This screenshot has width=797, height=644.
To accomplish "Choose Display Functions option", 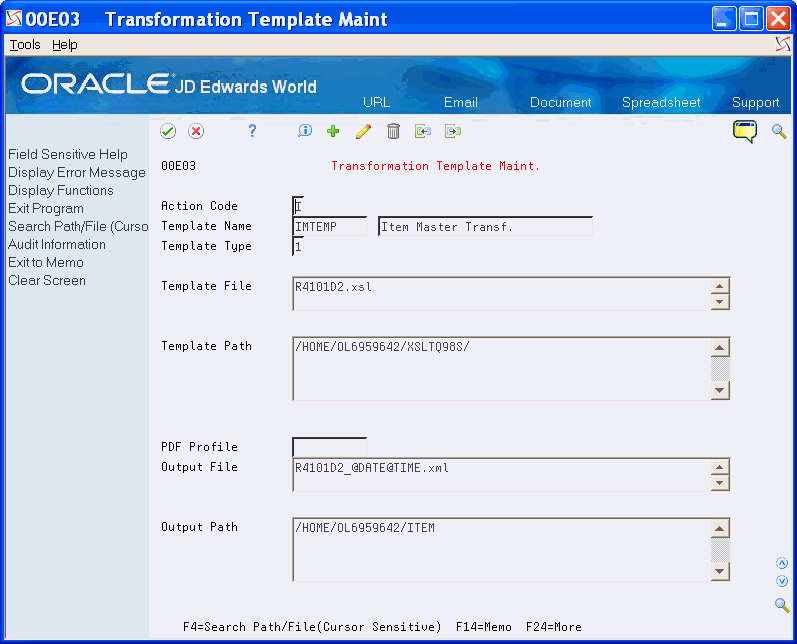I will [x=60, y=190].
